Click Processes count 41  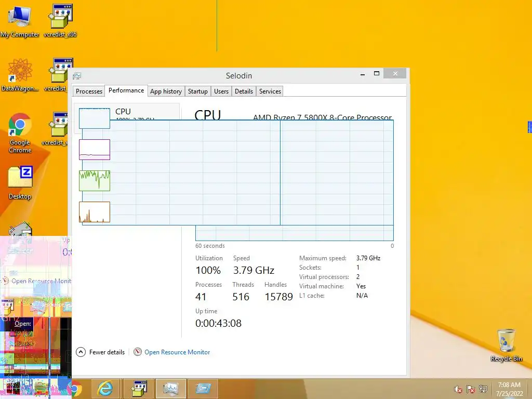coord(201,297)
